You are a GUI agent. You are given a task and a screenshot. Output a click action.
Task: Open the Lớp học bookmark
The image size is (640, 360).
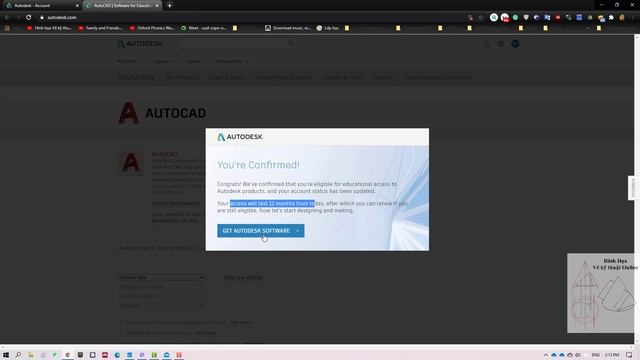328,28
